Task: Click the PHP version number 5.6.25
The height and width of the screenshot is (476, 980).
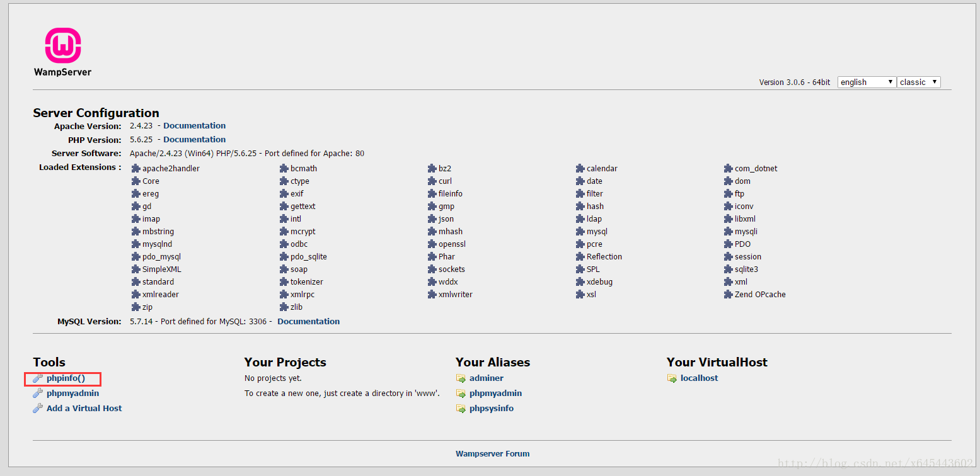Action: pos(141,140)
